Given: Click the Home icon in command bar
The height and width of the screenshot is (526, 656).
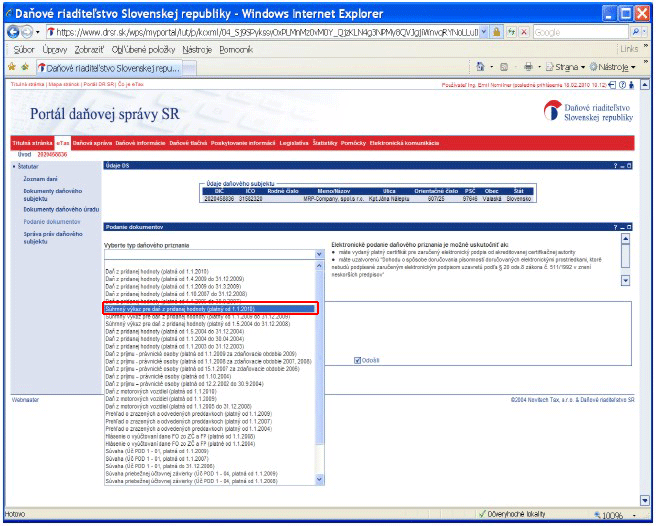Looking at the screenshot, I should coord(480,67).
